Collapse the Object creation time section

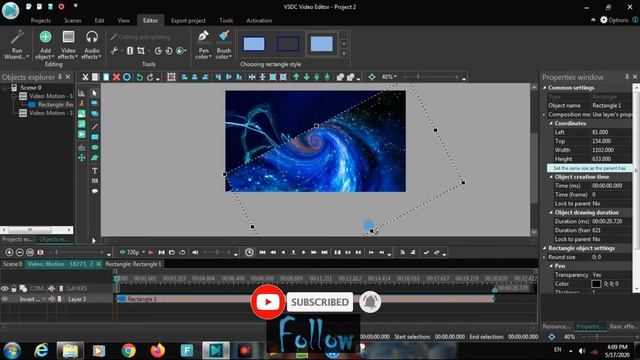tap(551, 177)
